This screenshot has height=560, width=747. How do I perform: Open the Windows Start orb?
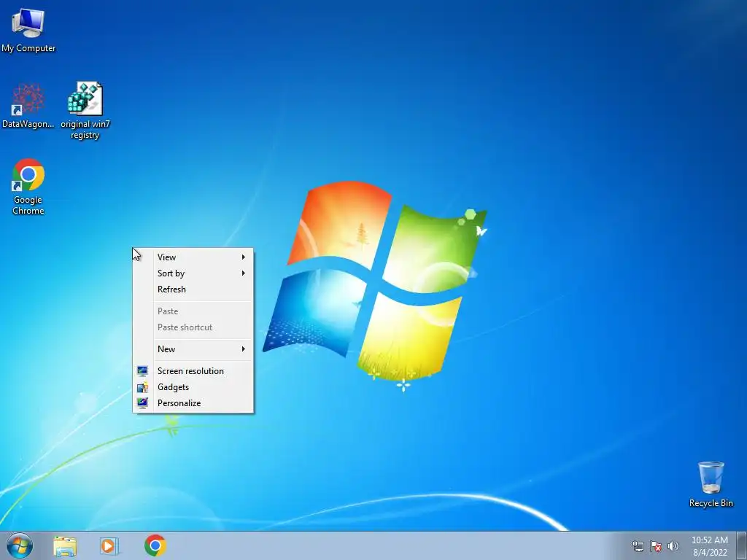click(x=20, y=545)
